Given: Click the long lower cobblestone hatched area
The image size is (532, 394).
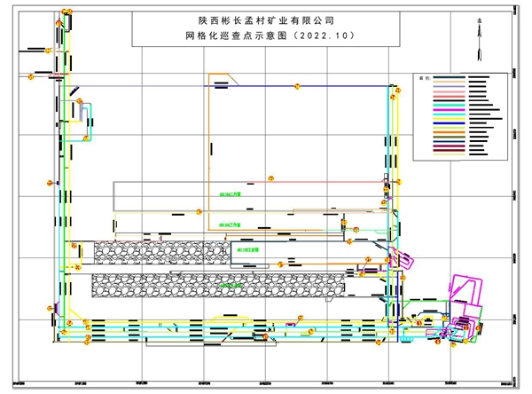Looking at the screenshot, I should pyautogui.click(x=218, y=286).
